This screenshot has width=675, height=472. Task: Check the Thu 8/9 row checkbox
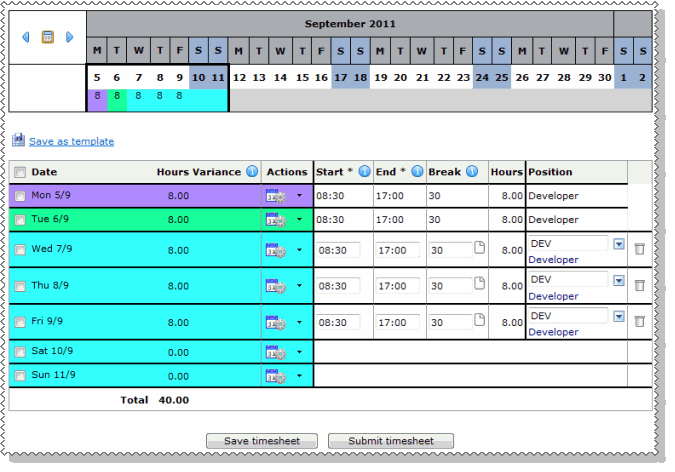point(20,286)
